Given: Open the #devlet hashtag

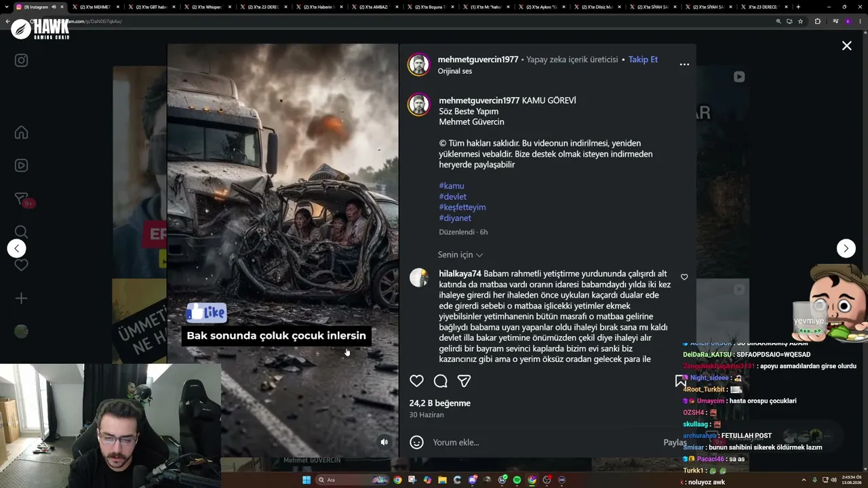Looking at the screenshot, I should point(452,197).
